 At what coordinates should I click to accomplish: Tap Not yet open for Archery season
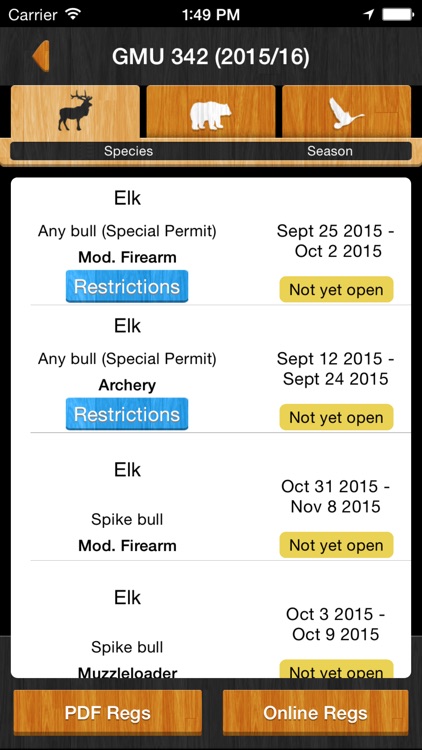336,417
